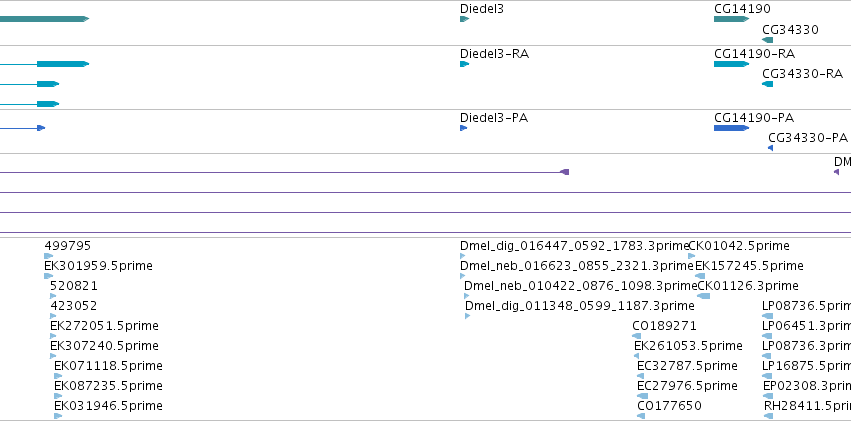Image resolution: width=851 pixels, height=421 pixels.
Task: Select EST EK261053.5prime
Action: [688, 346]
